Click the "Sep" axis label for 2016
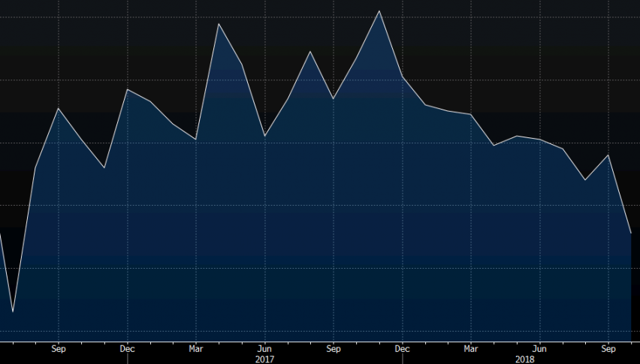The height and width of the screenshot is (364, 640). point(59,349)
